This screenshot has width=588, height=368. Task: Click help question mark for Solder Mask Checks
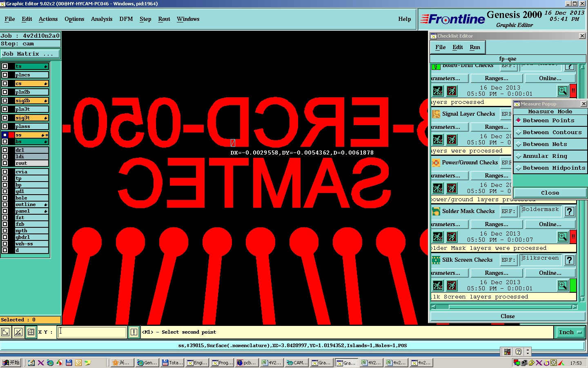click(570, 211)
